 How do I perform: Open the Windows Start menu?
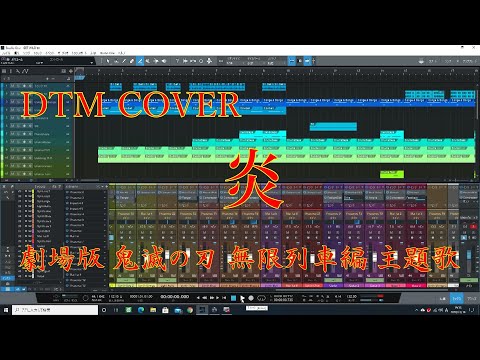tap(6, 310)
